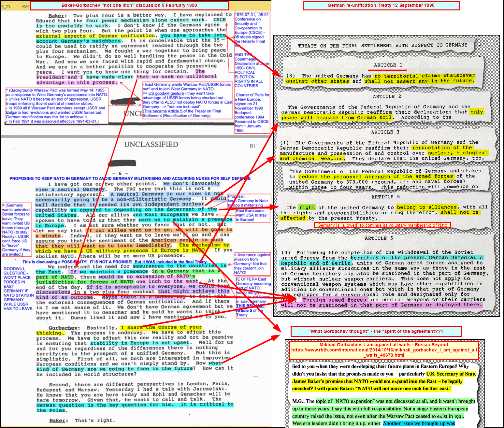Screen dimensions: 504x428
Task: Click highlighted 'account Germany's neighbors' phrase
Action: (x=79, y=41)
